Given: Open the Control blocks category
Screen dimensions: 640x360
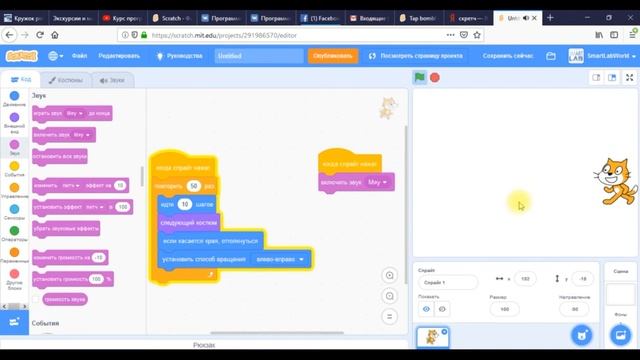Looking at the screenshot, I should 14,190.
